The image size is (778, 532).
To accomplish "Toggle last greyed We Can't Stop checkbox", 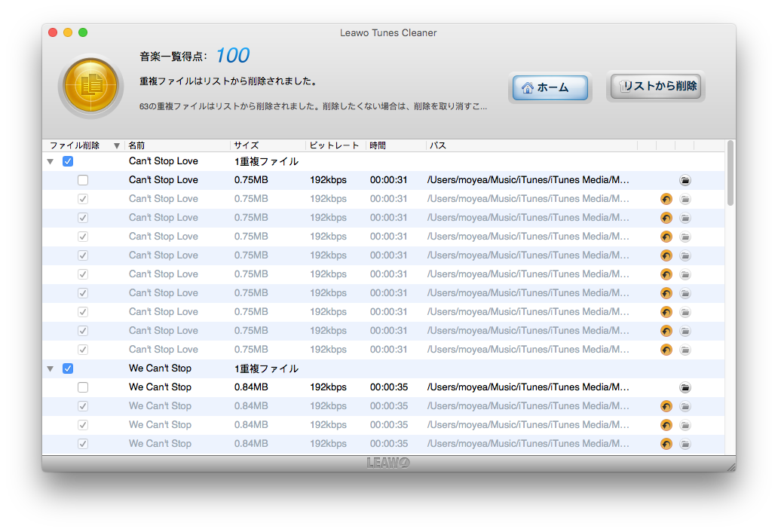I will click(83, 444).
